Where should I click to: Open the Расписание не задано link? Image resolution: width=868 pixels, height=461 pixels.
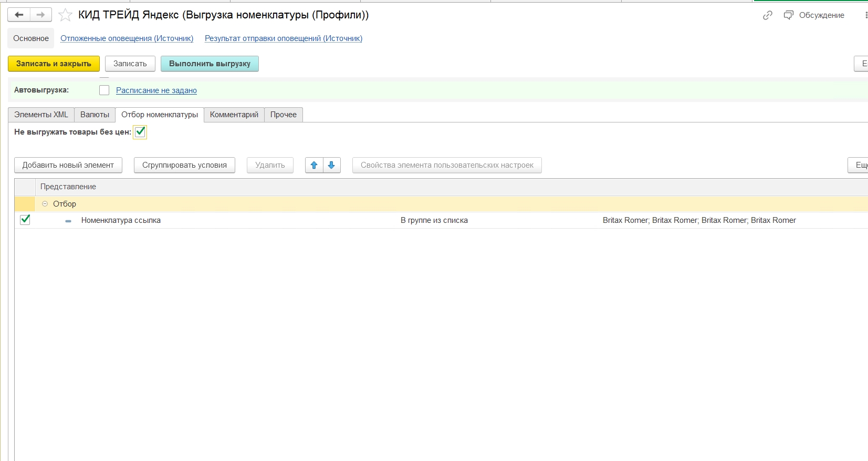click(x=156, y=90)
